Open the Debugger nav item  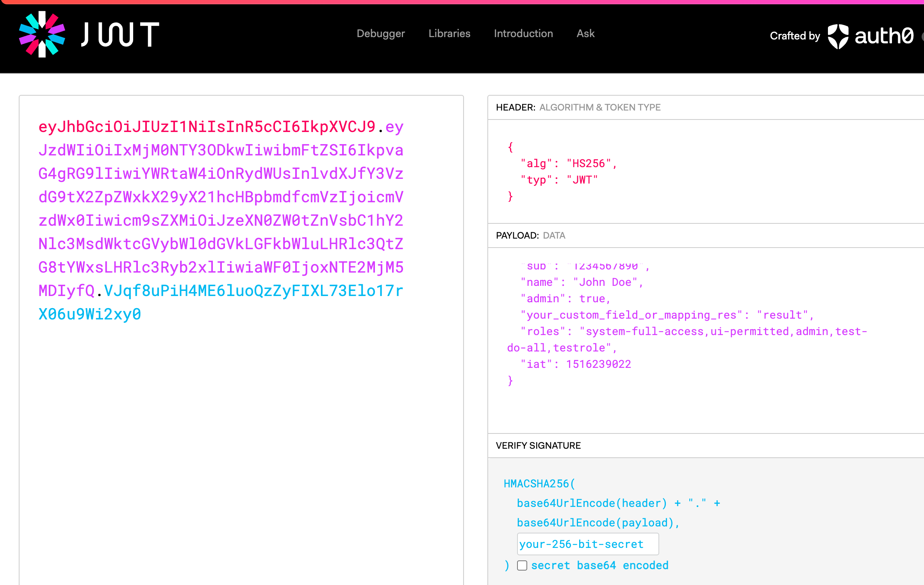pos(380,34)
